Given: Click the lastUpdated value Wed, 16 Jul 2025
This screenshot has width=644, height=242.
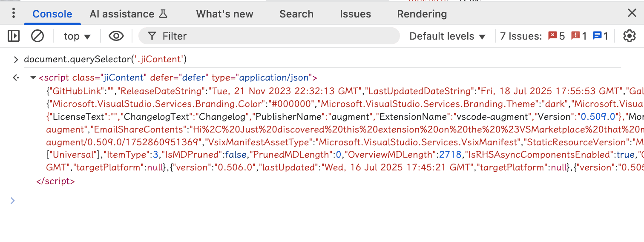Looking at the screenshot, I should click(x=400, y=168).
